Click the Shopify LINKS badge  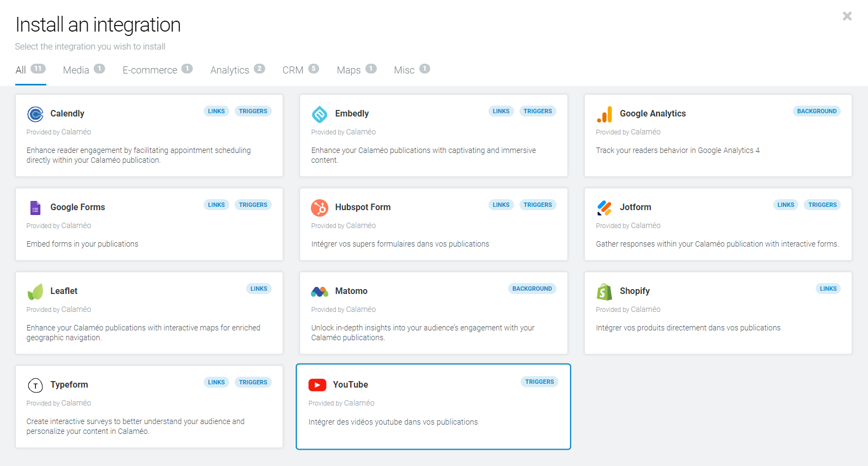coord(828,289)
